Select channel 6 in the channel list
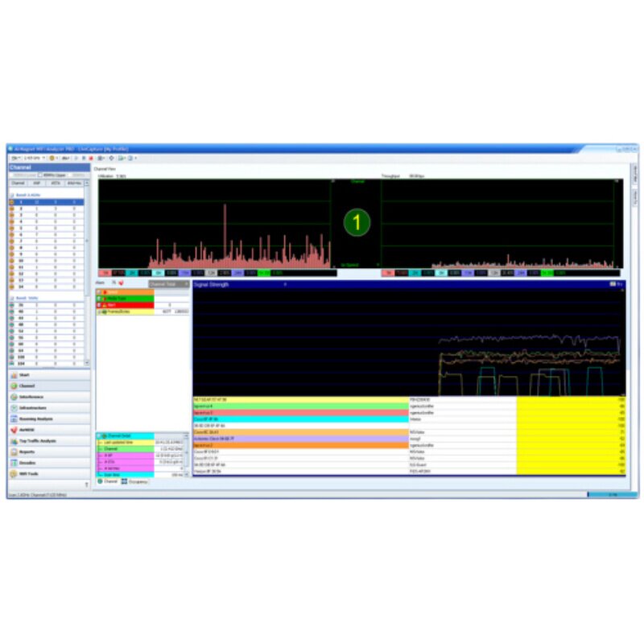Viewport: 644px width, 644px height. pyautogui.click(x=47, y=234)
